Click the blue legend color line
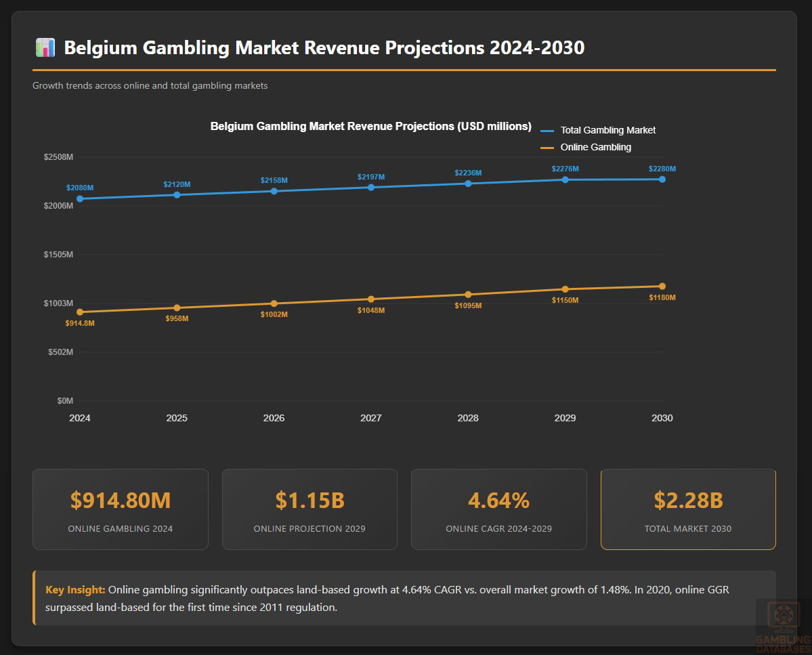This screenshot has height=655, width=812. (x=547, y=131)
